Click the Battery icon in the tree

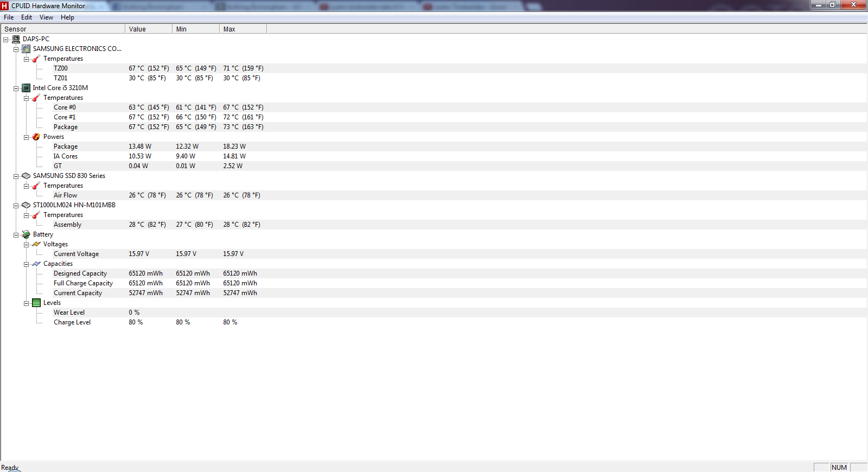coord(26,234)
